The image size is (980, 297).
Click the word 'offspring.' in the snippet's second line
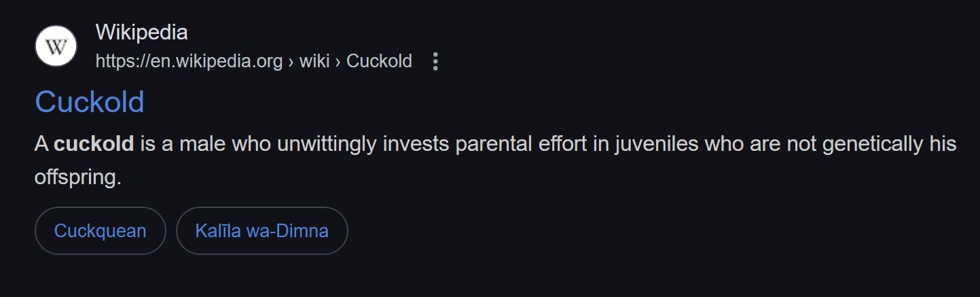77,178
